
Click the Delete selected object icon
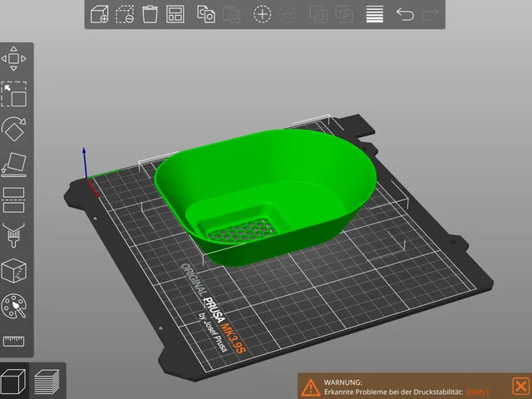125,14
